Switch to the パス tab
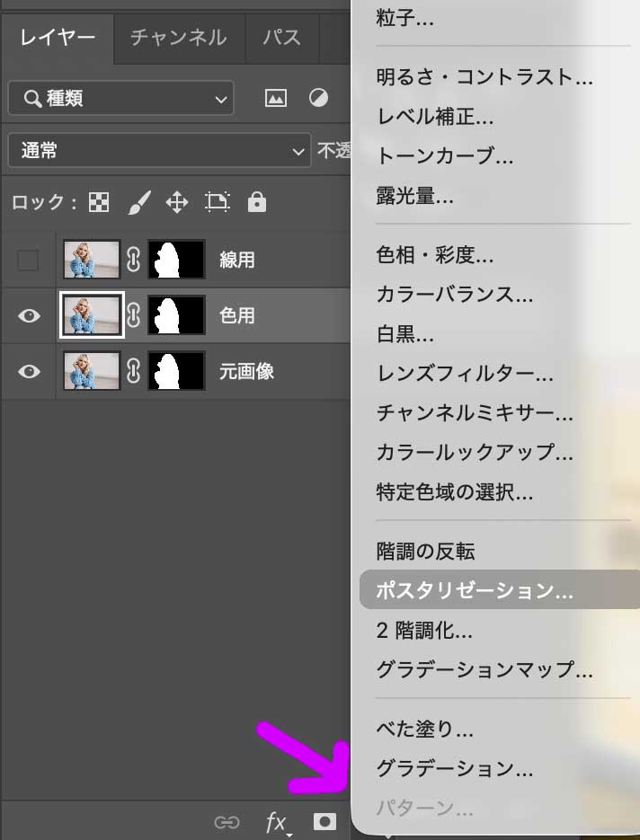Screen dimensions: 640x840 [281, 38]
